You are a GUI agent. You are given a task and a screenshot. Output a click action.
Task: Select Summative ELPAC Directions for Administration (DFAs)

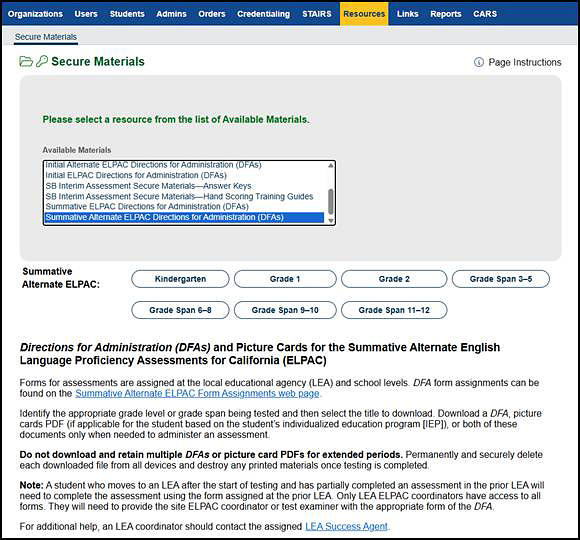coord(184,206)
